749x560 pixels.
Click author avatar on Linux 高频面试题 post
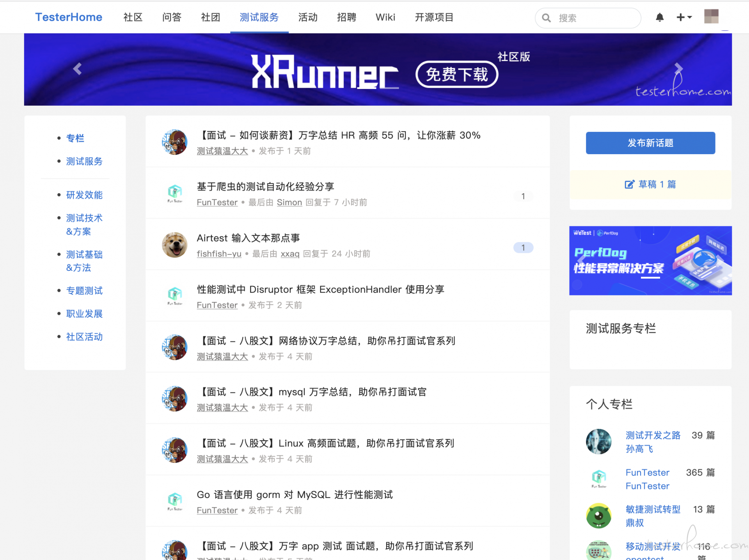pyautogui.click(x=174, y=450)
